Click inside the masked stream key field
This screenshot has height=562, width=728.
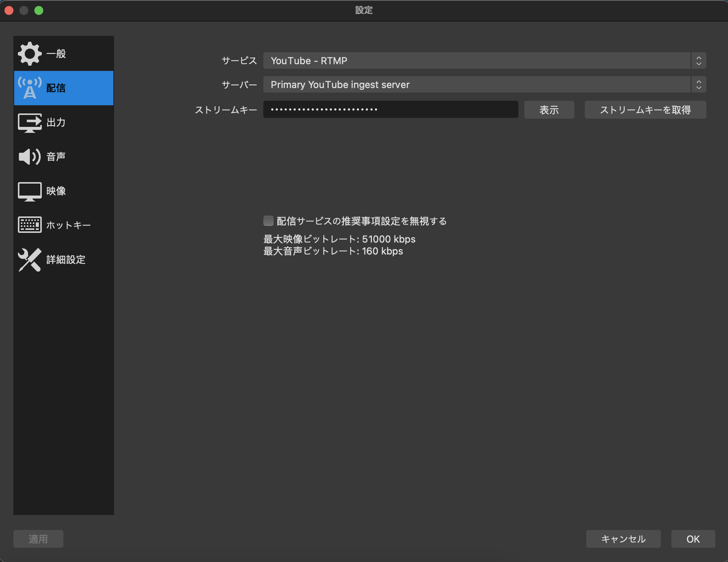390,109
